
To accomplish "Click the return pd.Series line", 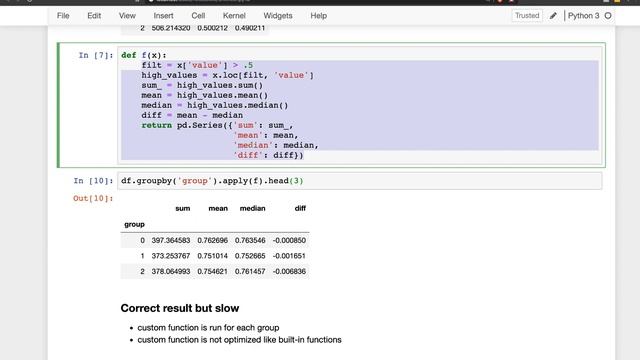I will [217, 125].
